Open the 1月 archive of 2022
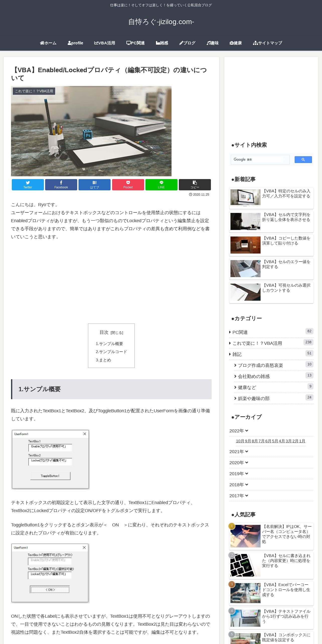The image size is (322, 644). coord(302,441)
